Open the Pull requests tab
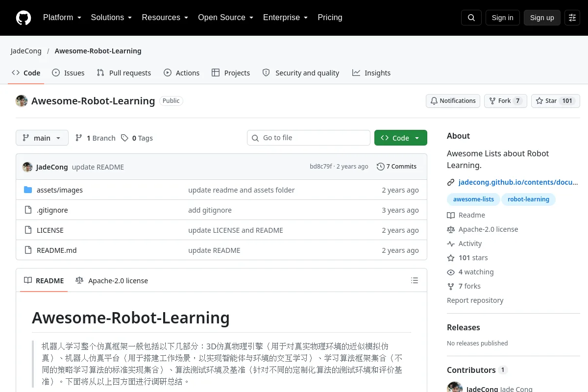588x392 pixels. coord(124,73)
